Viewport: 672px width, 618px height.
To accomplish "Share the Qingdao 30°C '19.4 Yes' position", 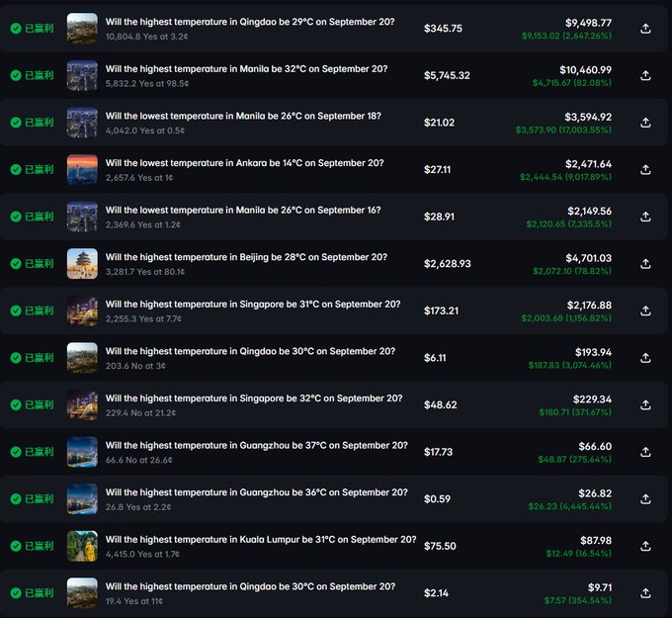I will 645,593.
